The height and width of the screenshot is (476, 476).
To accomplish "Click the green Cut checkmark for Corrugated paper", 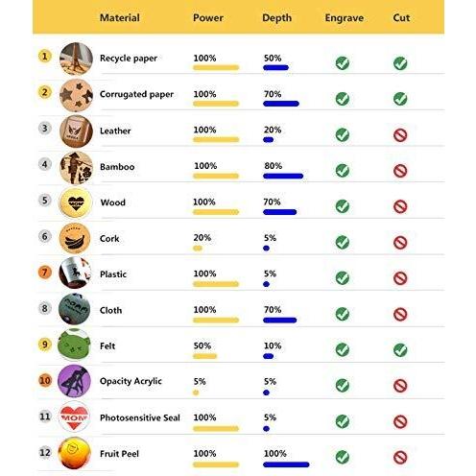I will coord(400,99).
